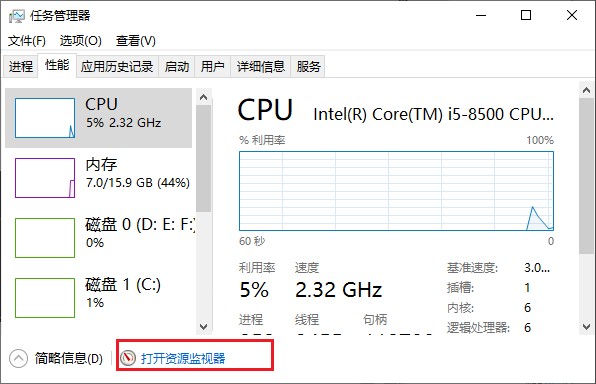
Task: Click the 简略信息 circular chevron icon
Action: (18, 358)
